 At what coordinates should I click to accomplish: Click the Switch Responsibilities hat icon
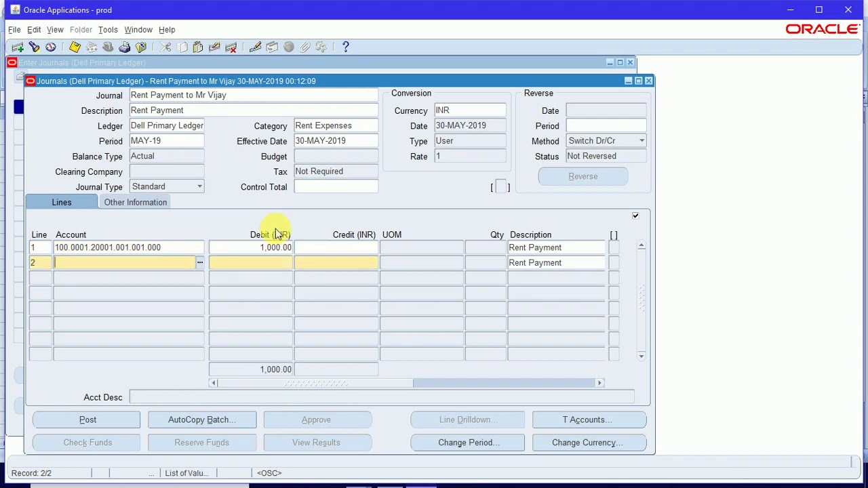tap(108, 47)
